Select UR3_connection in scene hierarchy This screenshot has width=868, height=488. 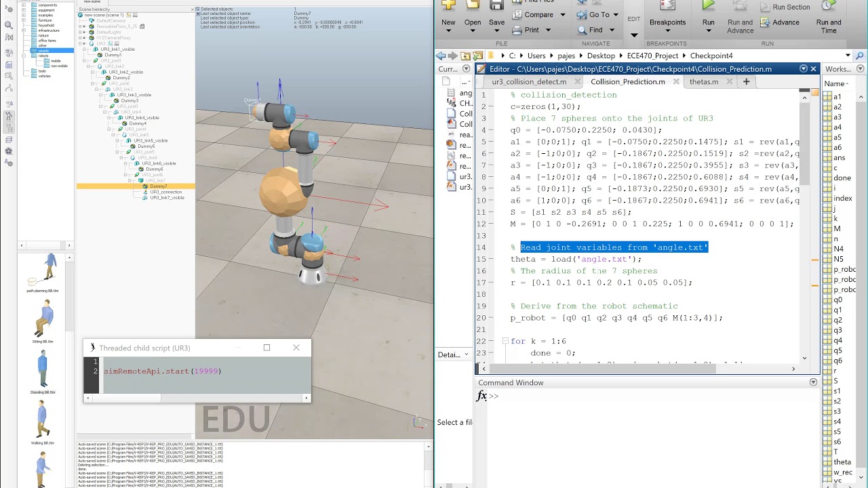click(x=165, y=192)
